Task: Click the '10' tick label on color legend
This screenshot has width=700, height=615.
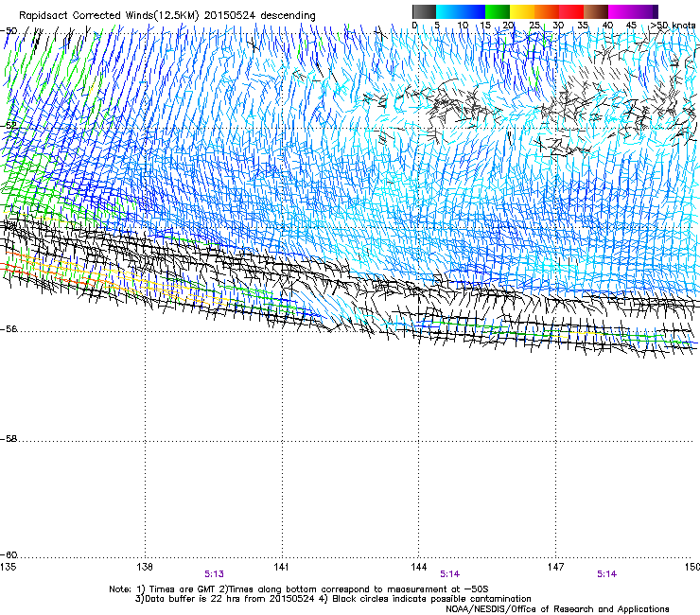Action: [463, 25]
